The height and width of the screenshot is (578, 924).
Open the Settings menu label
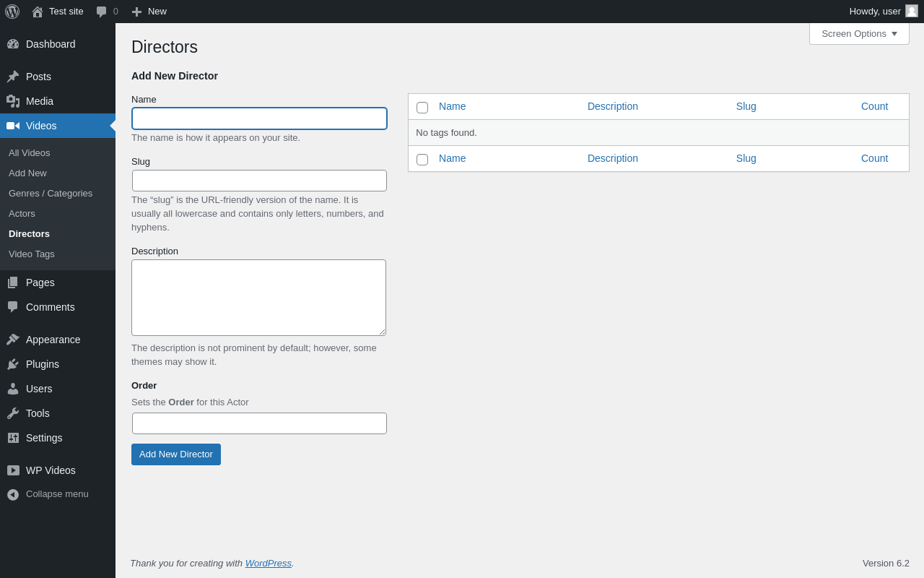point(44,438)
